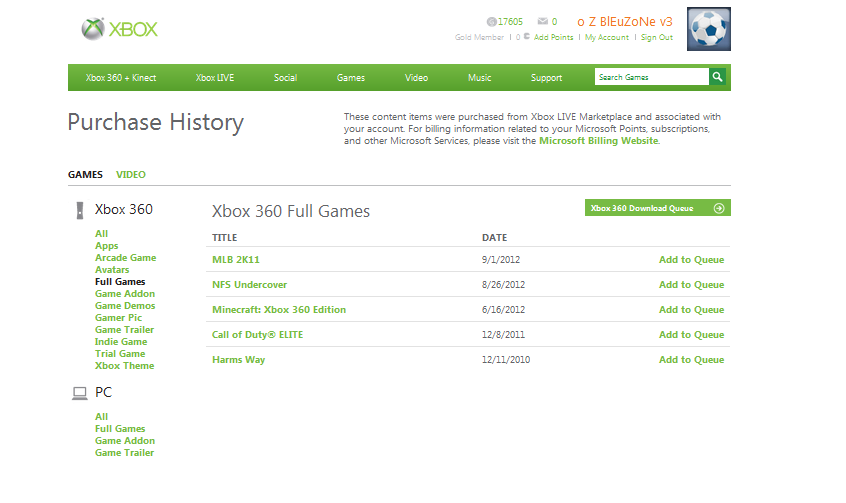Select Gamer Pic category
Image resolution: width=846 pixels, height=503 pixels.
(x=119, y=317)
